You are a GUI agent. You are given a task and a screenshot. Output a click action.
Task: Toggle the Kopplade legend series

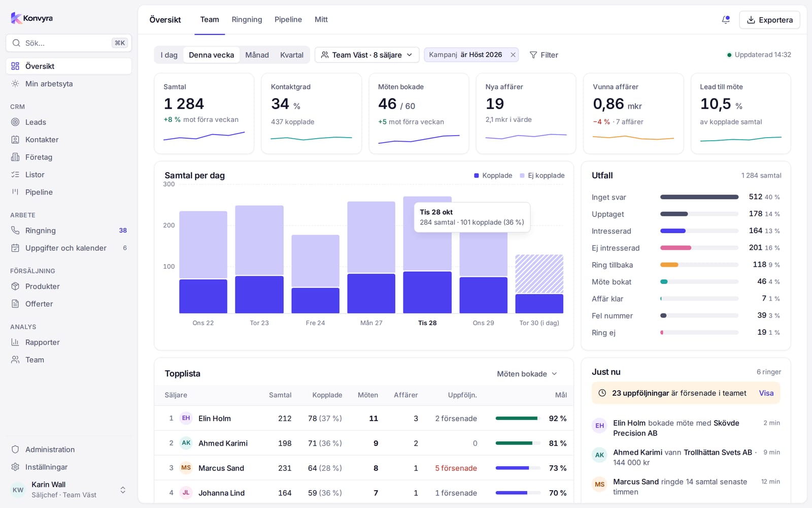(x=493, y=175)
